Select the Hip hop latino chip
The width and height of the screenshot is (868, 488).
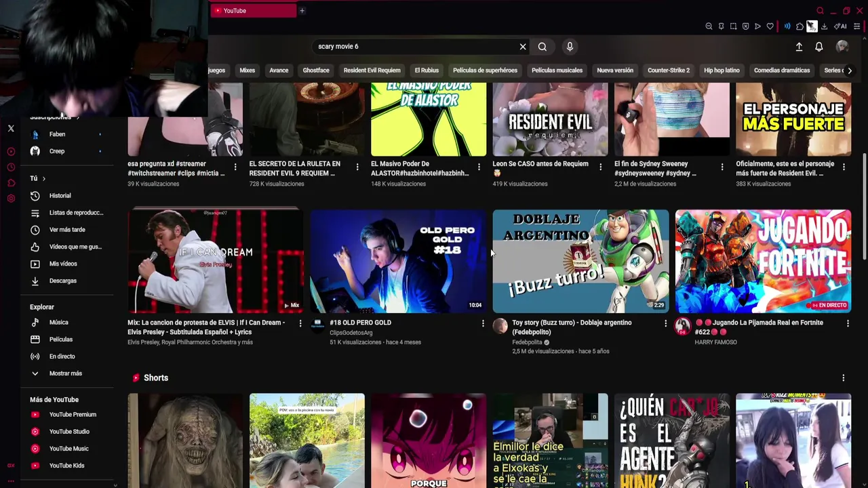click(722, 70)
